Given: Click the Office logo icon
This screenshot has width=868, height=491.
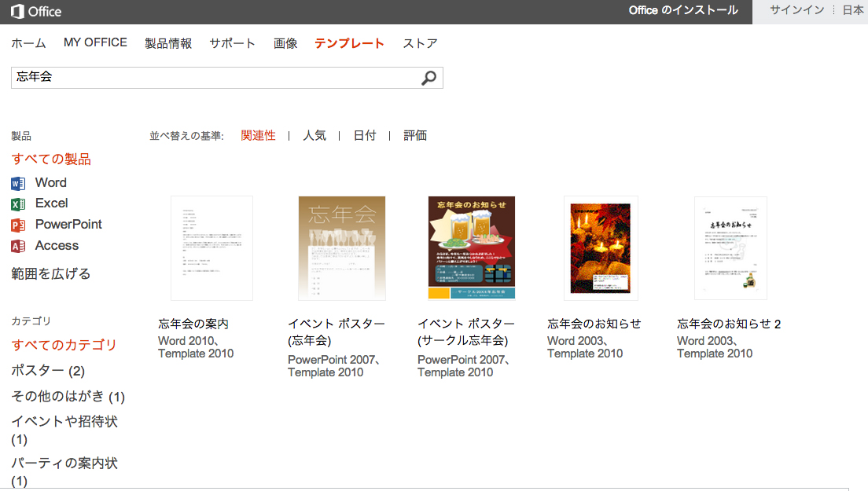Looking at the screenshot, I should tap(16, 11).
